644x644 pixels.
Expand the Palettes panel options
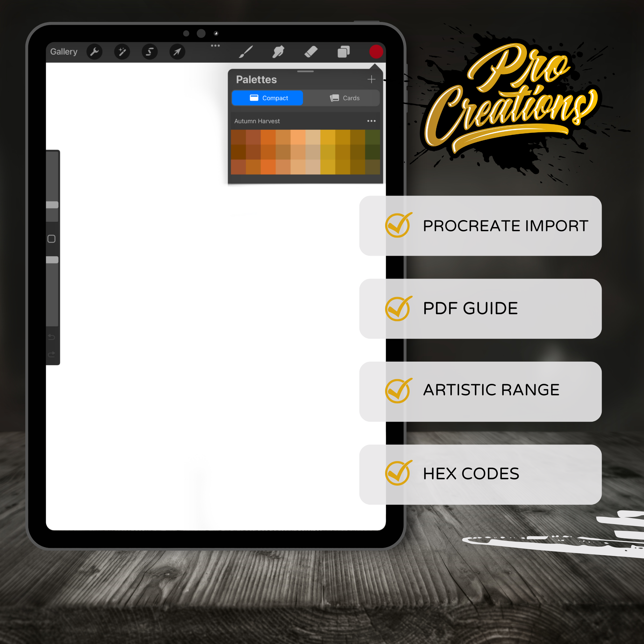[x=371, y=120]
